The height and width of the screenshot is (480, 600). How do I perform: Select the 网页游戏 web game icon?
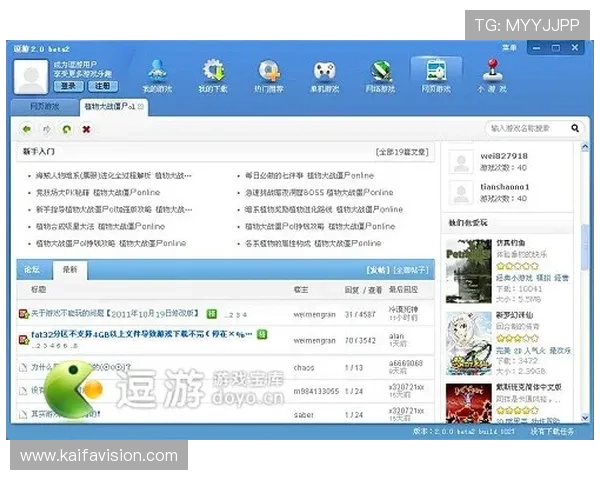[x=436, y=76]
